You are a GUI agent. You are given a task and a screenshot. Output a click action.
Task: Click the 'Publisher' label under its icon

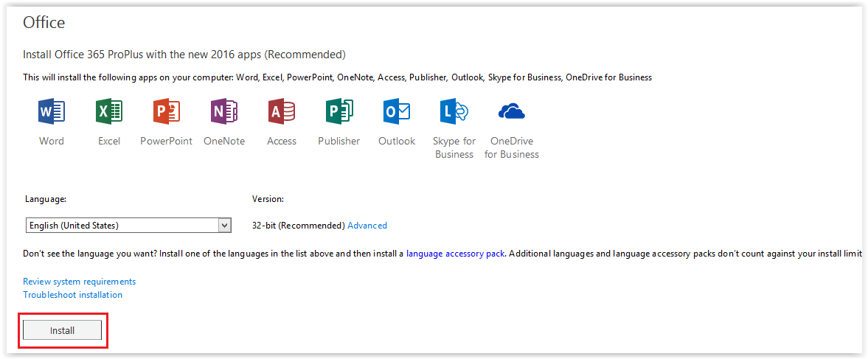point(338,141)
